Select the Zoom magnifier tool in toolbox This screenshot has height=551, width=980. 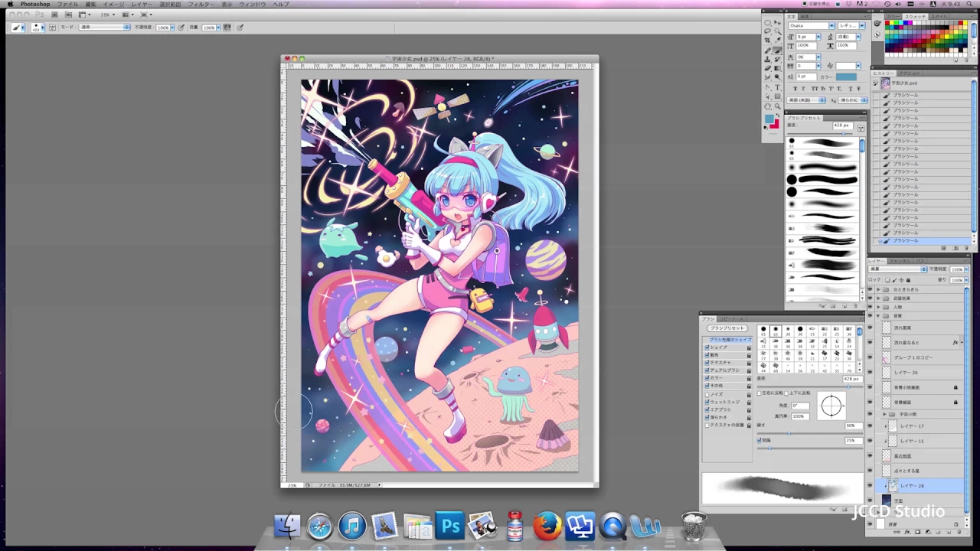(x=778, y=106)
